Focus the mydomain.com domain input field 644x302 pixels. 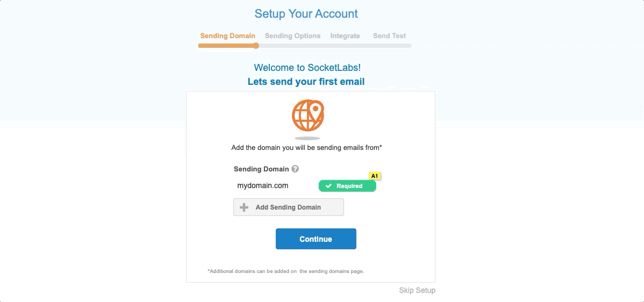[x=275, y=185]
